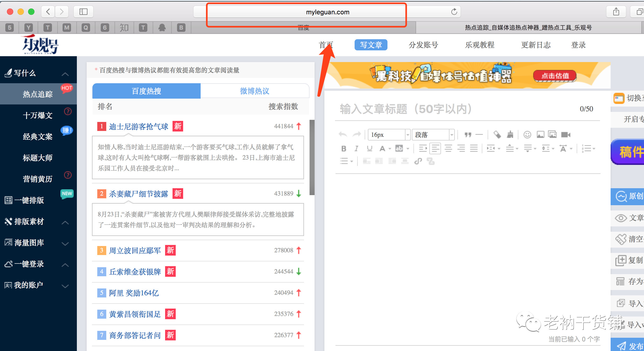Toggle center text alignment
644x351 pixels.
pyautogui.click(x=448, y=148)
